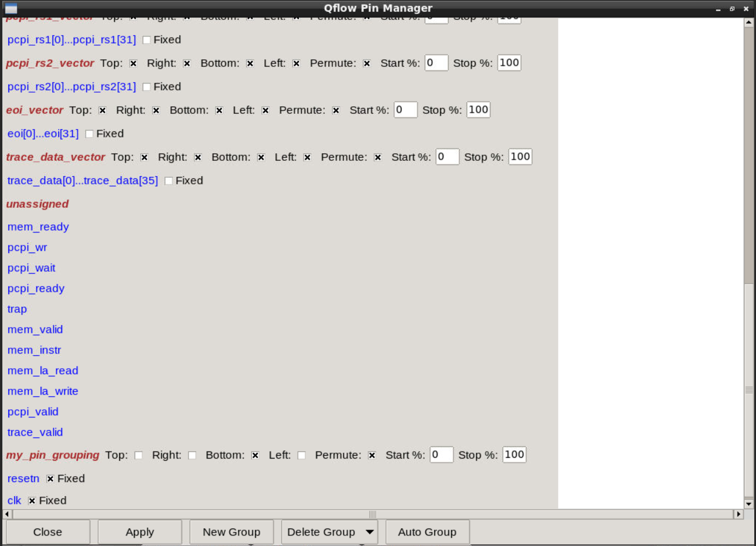Toggle the Left checkbox of trace_data_vector
The width and height of the screenshot is (756, 546).
(x=307, y=157)
